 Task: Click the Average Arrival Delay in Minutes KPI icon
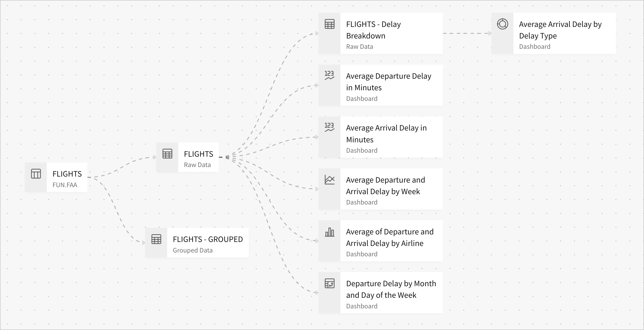click(x=329, y=127)
